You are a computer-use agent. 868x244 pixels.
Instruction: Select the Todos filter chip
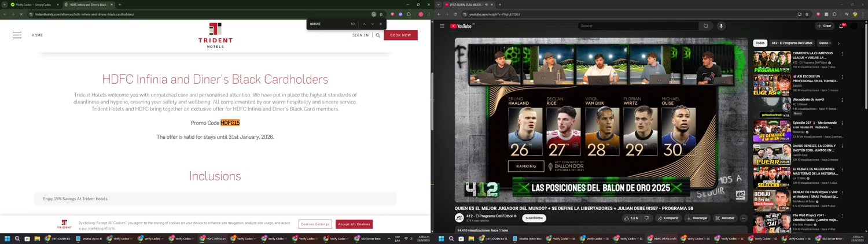760,43
